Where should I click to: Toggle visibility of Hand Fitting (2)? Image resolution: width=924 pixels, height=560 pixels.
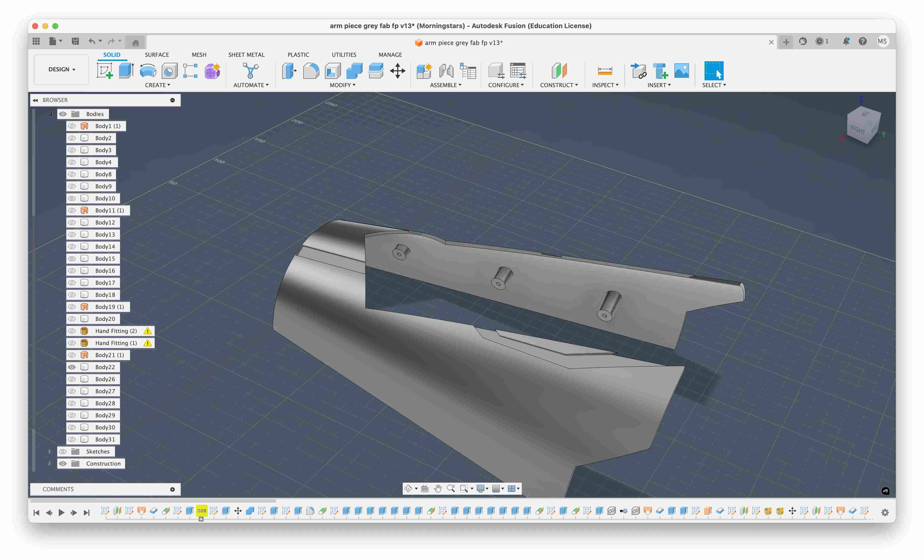72,331
